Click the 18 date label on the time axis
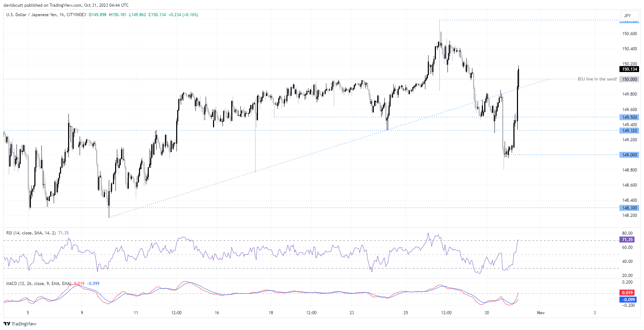644x330 pixels. pos(271,313)
